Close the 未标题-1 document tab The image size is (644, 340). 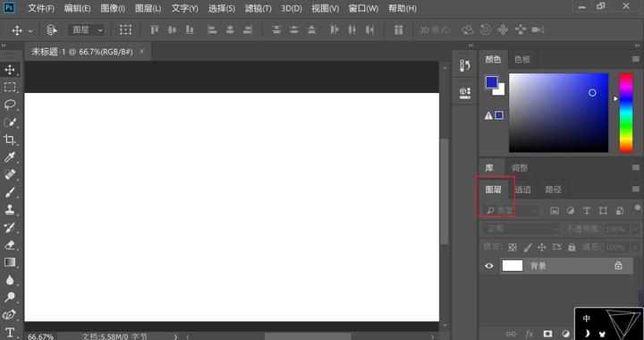coord(141,51)
